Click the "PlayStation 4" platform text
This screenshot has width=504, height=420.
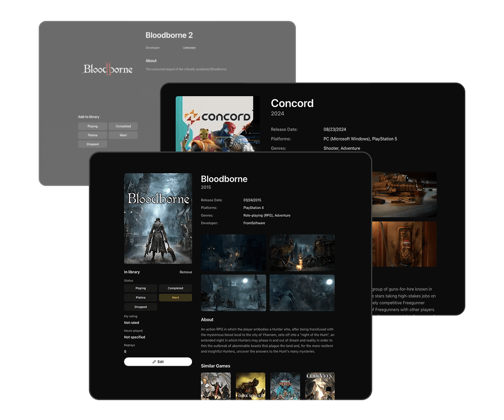click(255, 207)
